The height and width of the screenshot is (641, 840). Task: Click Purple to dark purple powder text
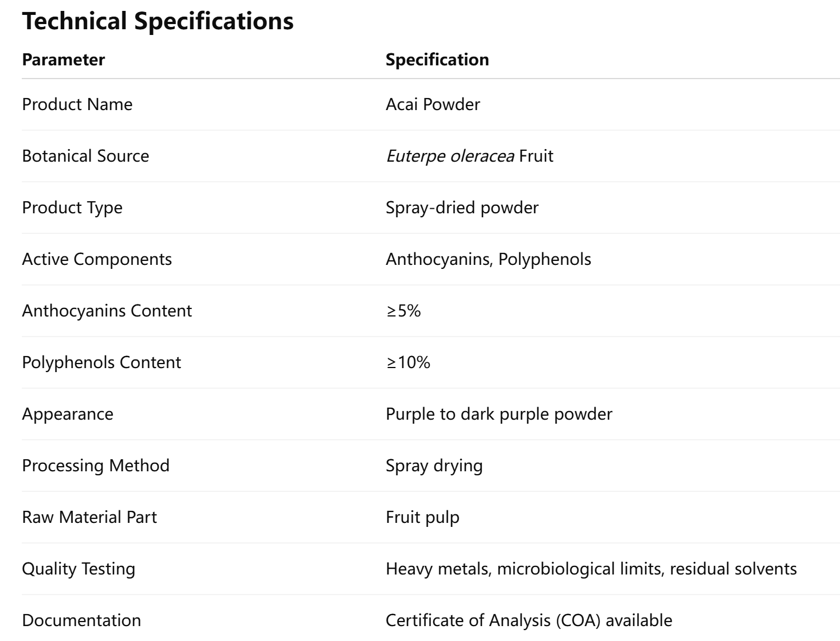tap(498, 414)
